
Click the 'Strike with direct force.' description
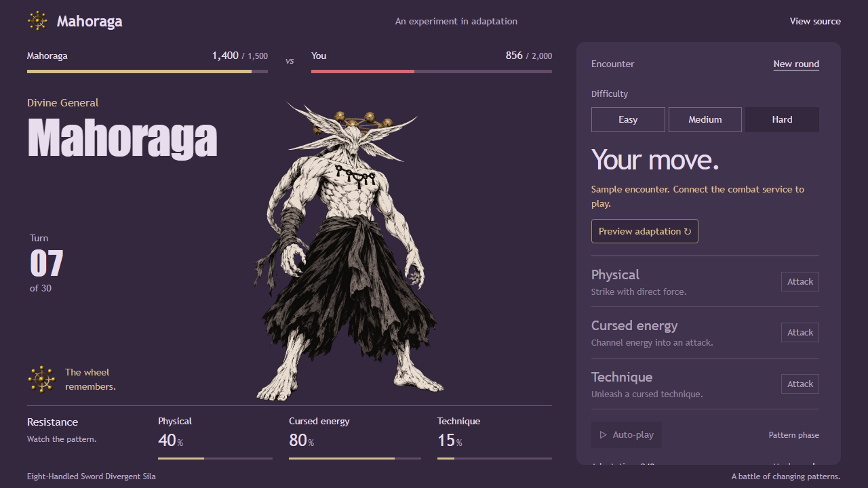pyautogui.click(x=639, y=291)
